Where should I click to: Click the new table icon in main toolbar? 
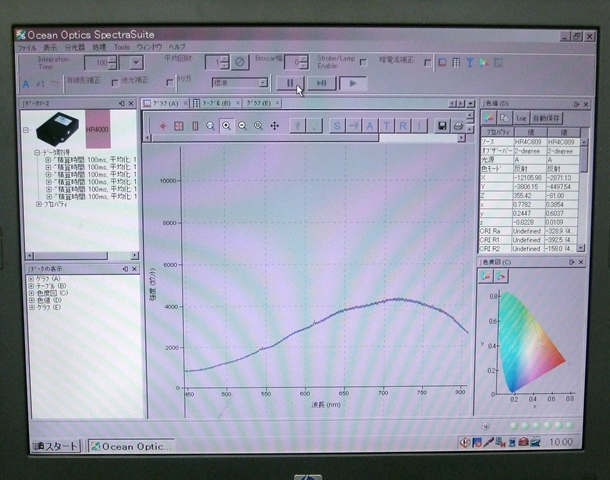(x=456, y=63)
